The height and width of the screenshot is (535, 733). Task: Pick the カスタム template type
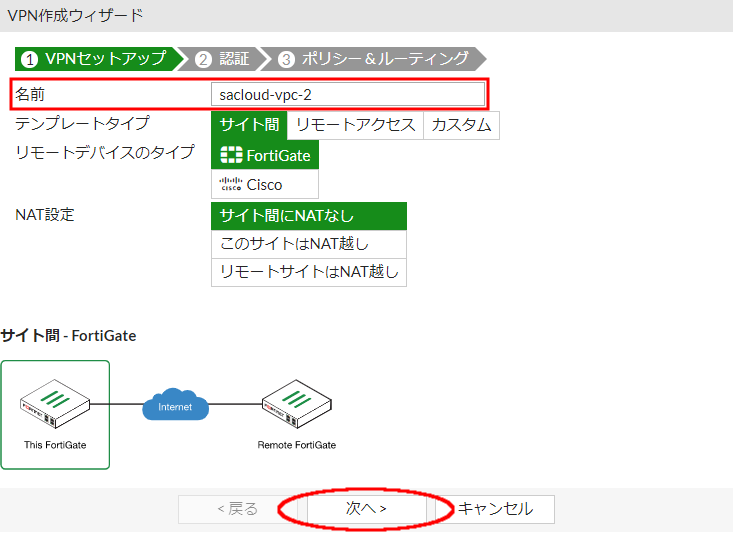(461, 125)
